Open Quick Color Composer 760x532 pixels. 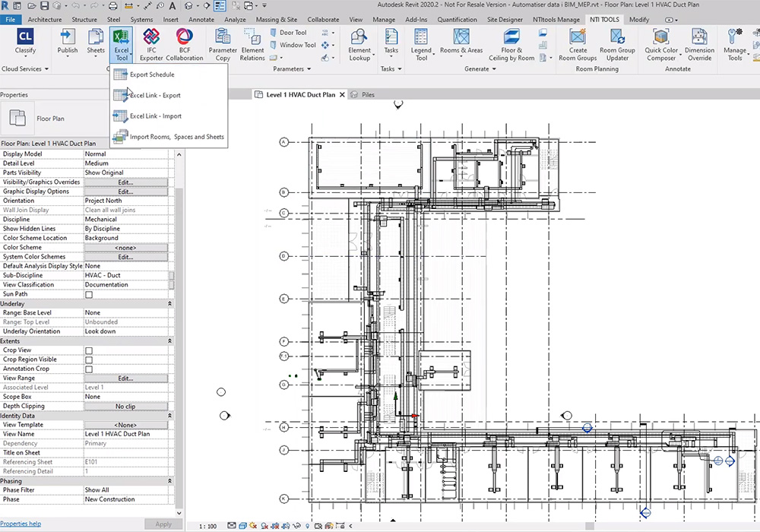(x=661, y=45)
